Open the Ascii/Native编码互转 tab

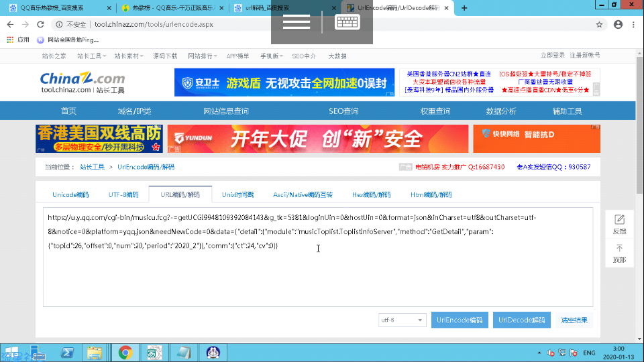[x=303, y=194]
